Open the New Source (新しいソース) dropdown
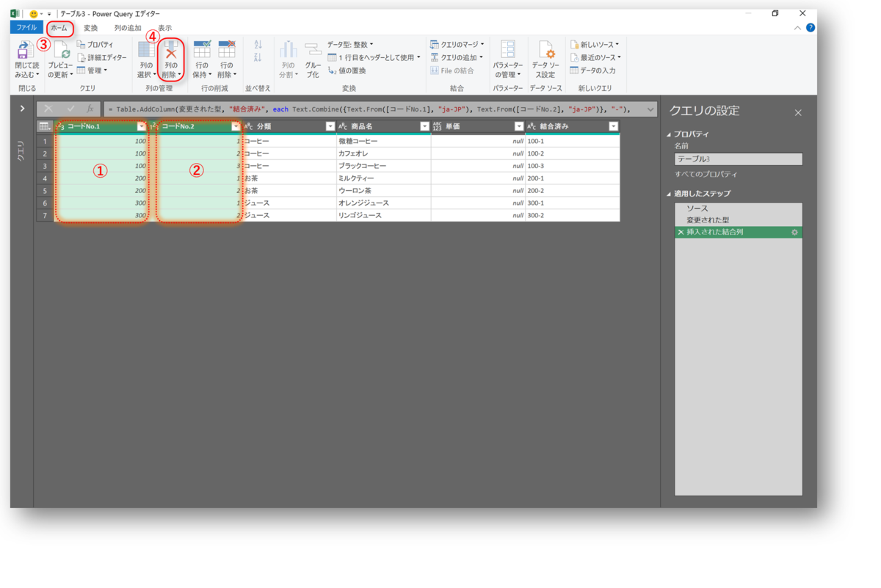 tap(595, 45)
